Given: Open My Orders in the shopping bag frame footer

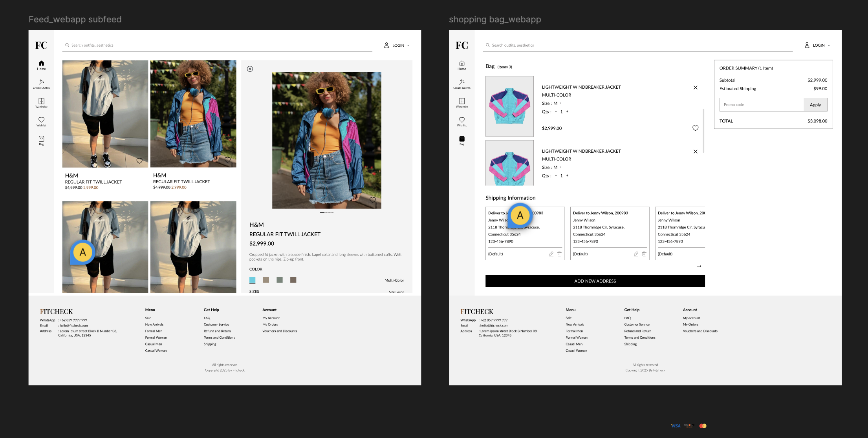Looking at the screenshot, I should coord(690,325).
